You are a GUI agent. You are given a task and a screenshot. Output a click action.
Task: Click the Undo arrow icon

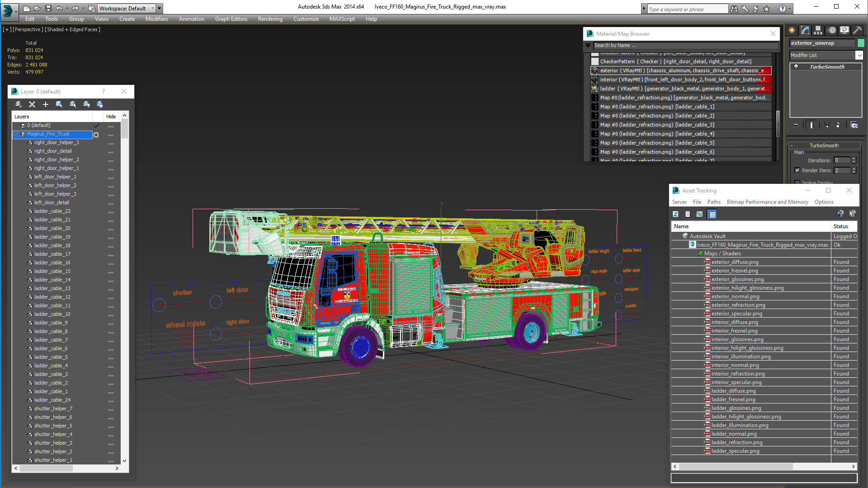(x=59, y=8)
